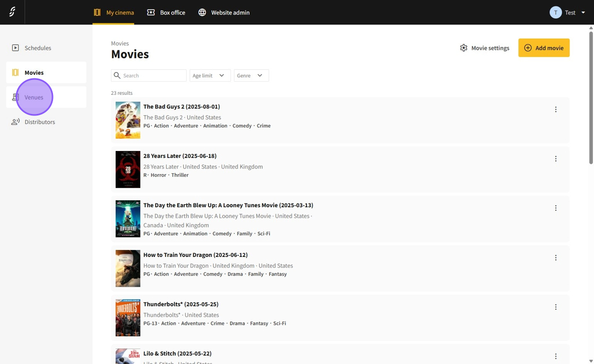Open options menu for How to Train Your Dragon
This screenshot has width=594, height=364.
pos(555,258)
